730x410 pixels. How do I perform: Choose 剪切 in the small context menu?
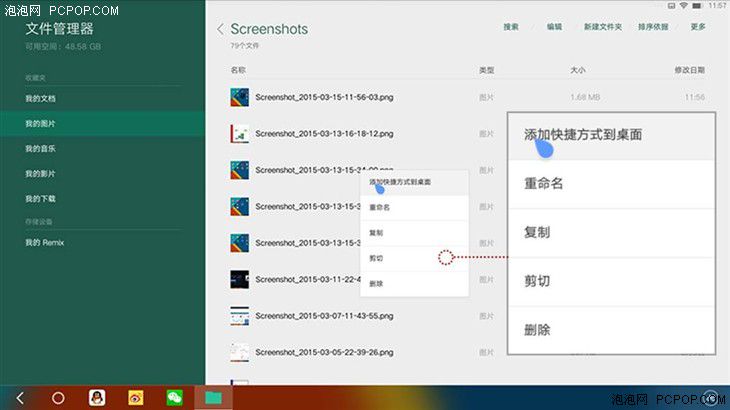pos(414,258)
